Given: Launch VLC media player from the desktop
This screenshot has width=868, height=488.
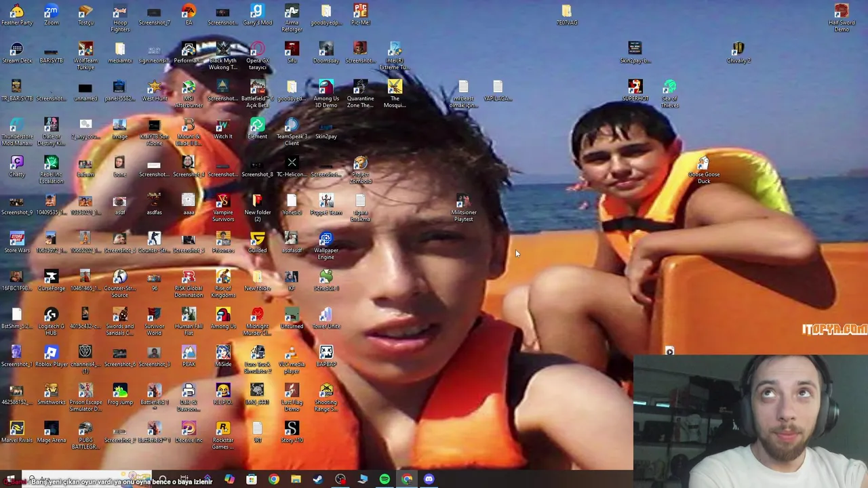Looking at the screenshot, I should tap(292, 360).
